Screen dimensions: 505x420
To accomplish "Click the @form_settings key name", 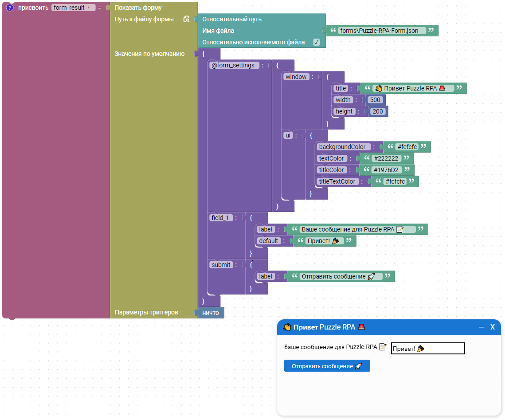I will coord(233,65).
